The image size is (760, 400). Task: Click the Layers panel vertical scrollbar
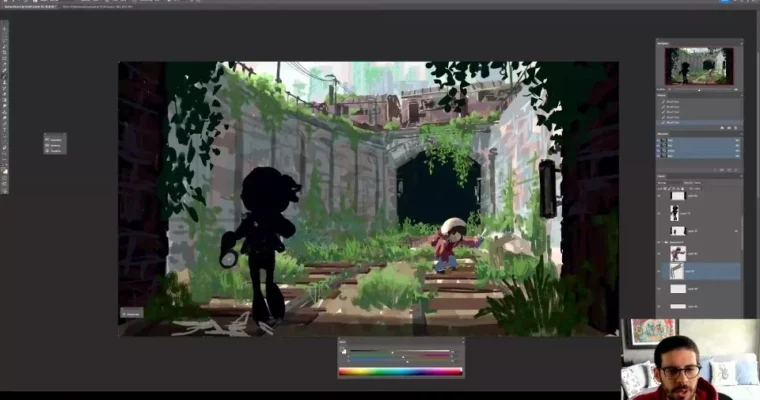742,233
